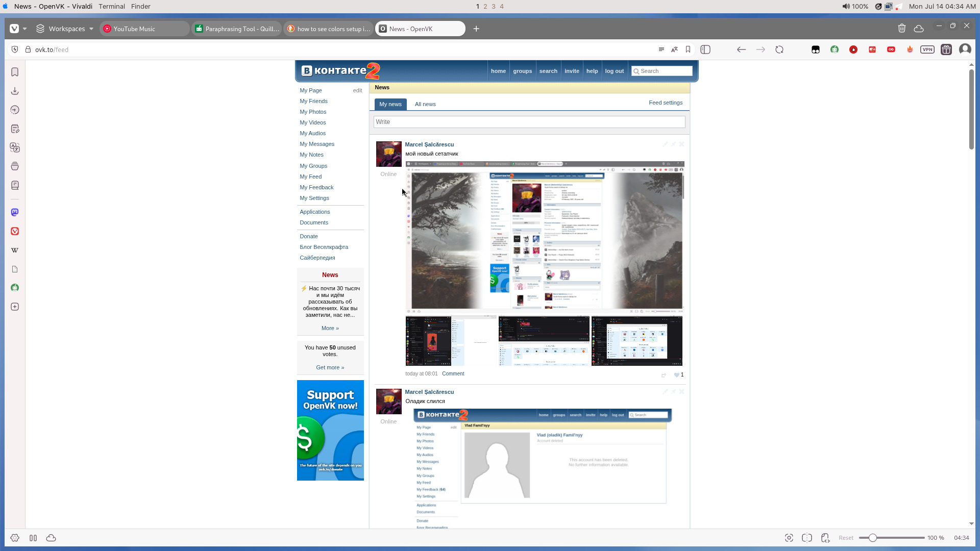Open Feed settings link
Screen dimensions: 980x551
pos(665,103)
